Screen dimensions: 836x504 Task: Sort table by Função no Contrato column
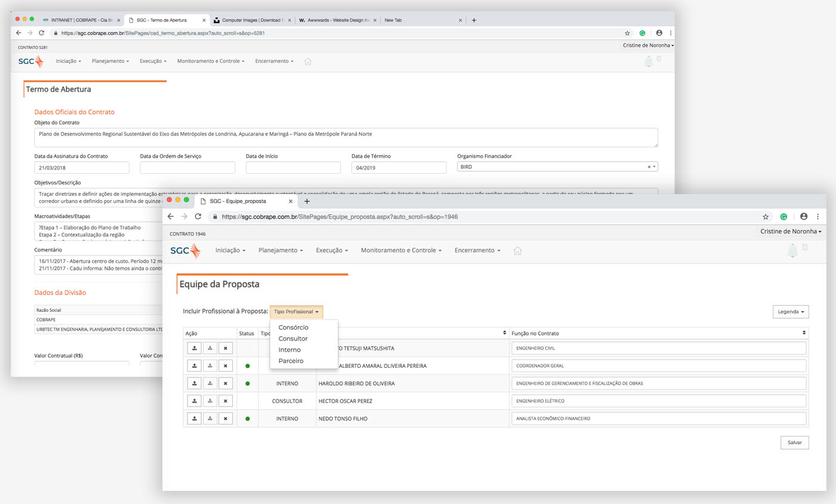coord(804,333)
